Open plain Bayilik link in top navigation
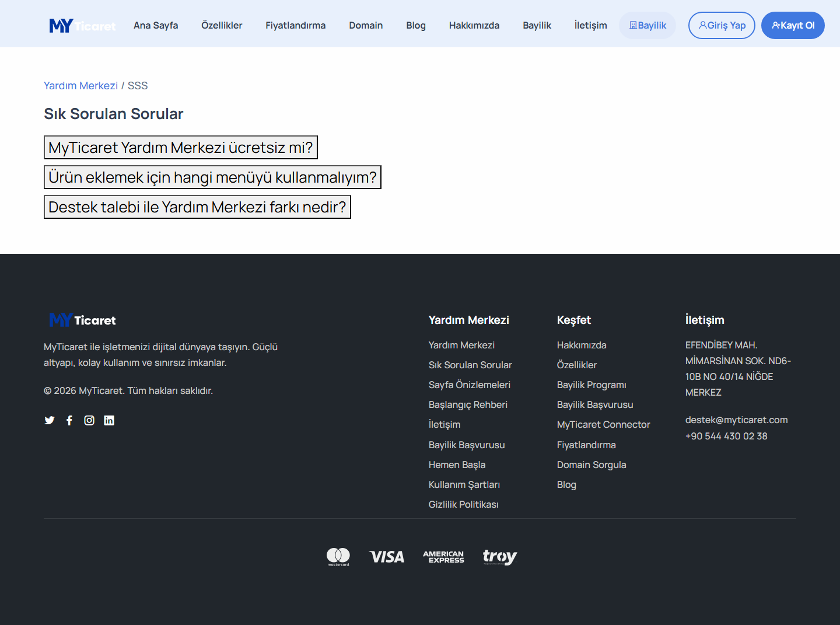 click(x=537, y=26)
